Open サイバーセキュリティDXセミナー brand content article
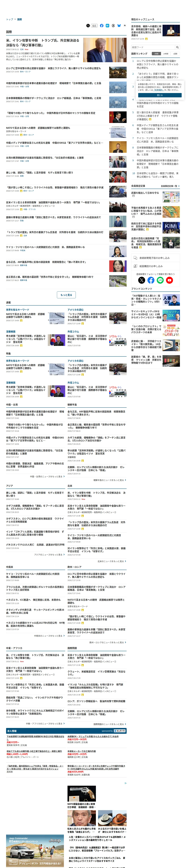 (x=146, y=314)
